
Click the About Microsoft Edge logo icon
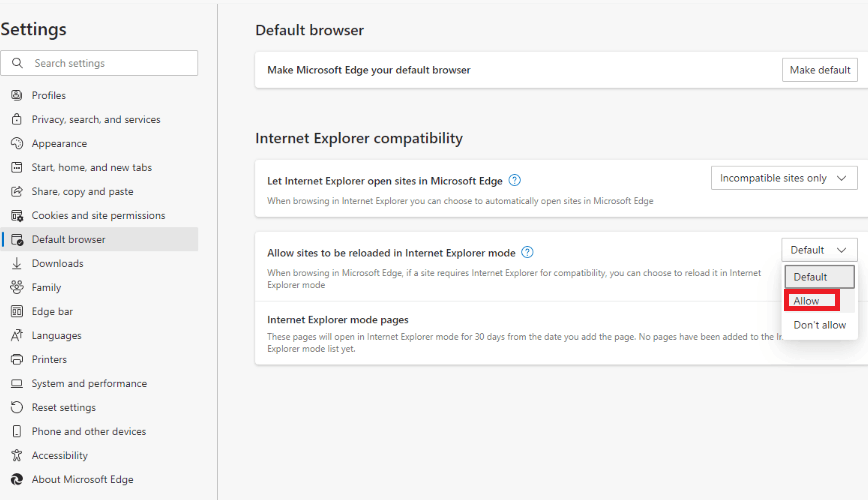pyautogui.click(x=16, y=480)
